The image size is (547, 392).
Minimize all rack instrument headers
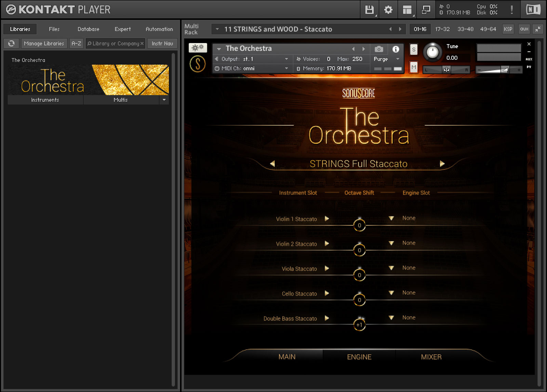tap(538, 29)
